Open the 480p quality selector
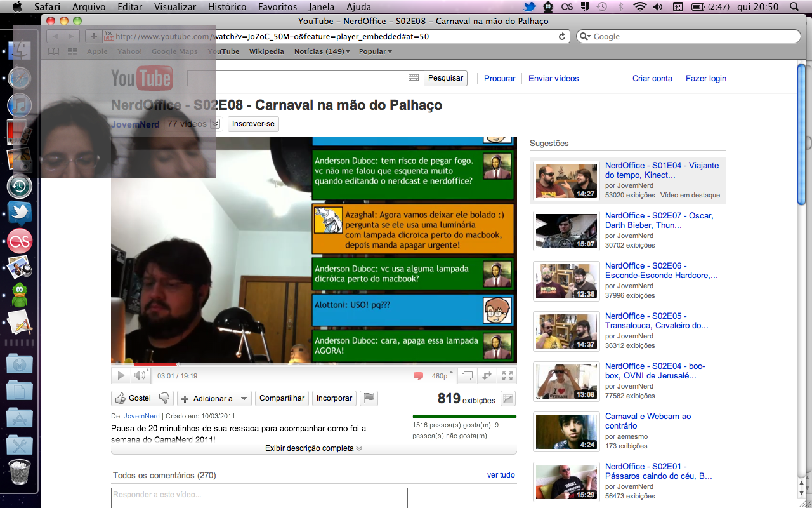The width and height of the screenshot is (812, 508). (x=442, y=376)
